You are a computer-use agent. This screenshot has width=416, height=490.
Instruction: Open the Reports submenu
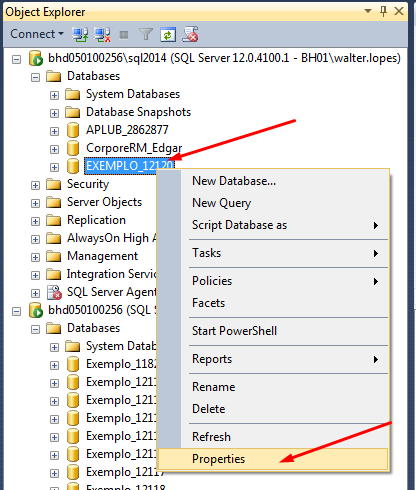273,359
